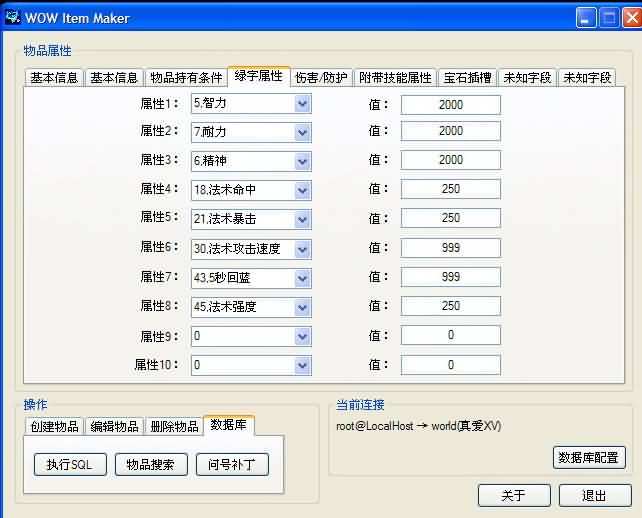This screenshot has height=518, width=642.
Task: Open 数据库配置 database configuration
Action: pyautogui.click(x=589, y=457)
